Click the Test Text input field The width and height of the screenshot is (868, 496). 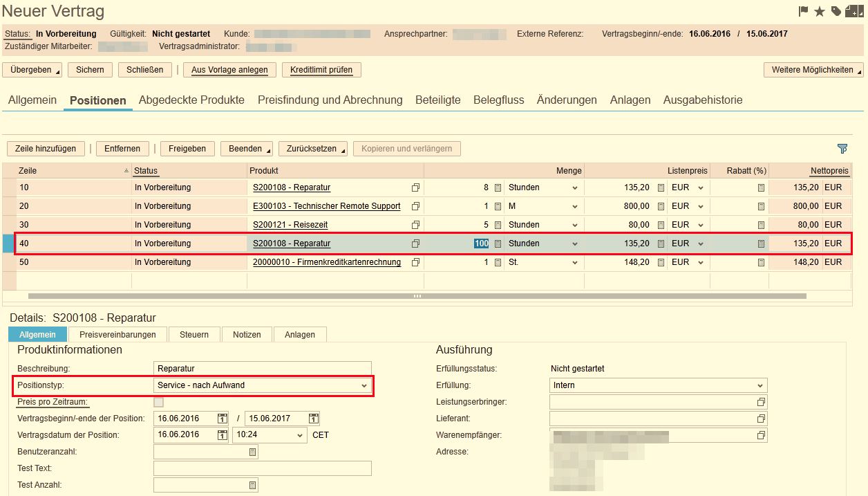pyautogui.click(x=263, y=468)
